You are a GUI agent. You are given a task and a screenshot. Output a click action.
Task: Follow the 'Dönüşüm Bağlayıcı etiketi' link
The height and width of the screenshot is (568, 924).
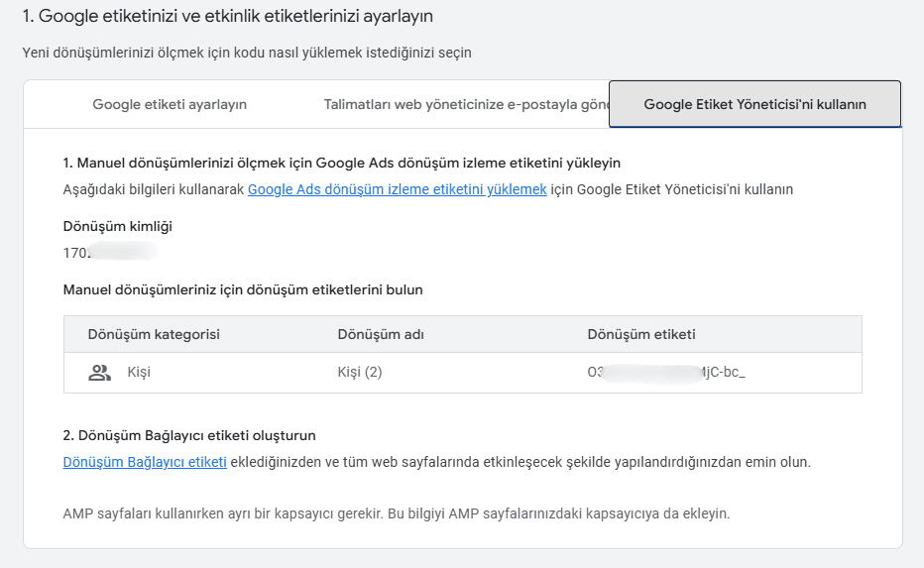tap(145, 462)
